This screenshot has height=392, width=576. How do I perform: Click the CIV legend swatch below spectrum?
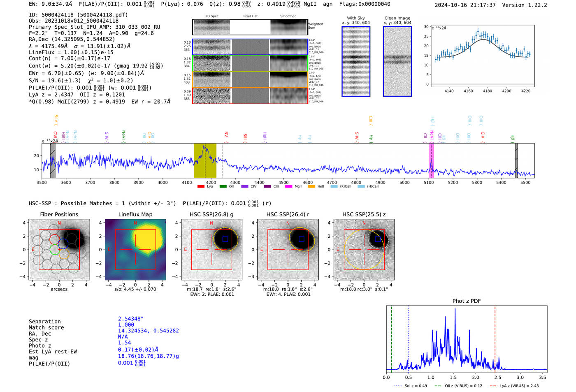[245, 186]
